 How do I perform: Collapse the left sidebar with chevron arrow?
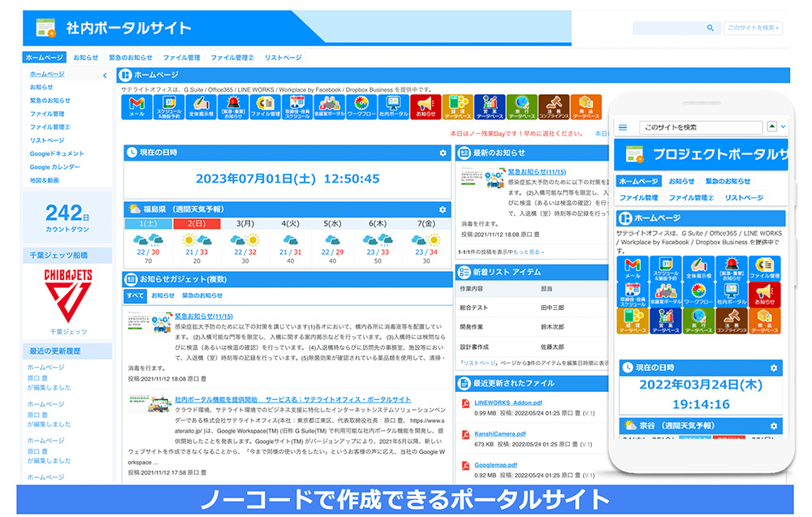click(x=105, y=75)
